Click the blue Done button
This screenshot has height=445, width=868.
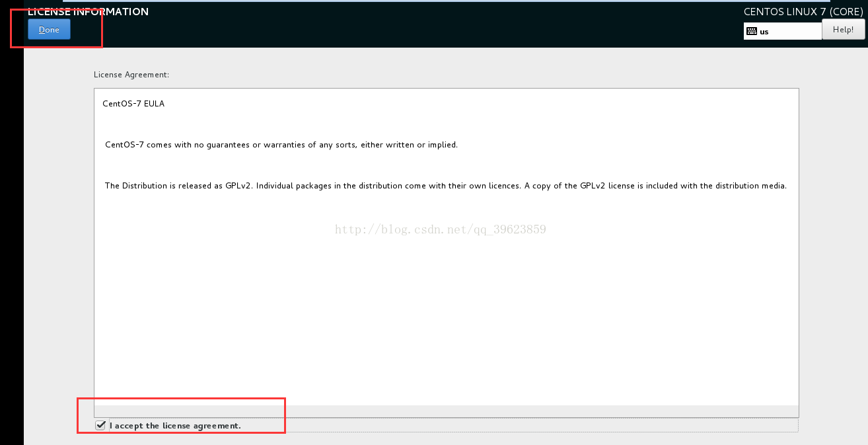coord(49,30)
